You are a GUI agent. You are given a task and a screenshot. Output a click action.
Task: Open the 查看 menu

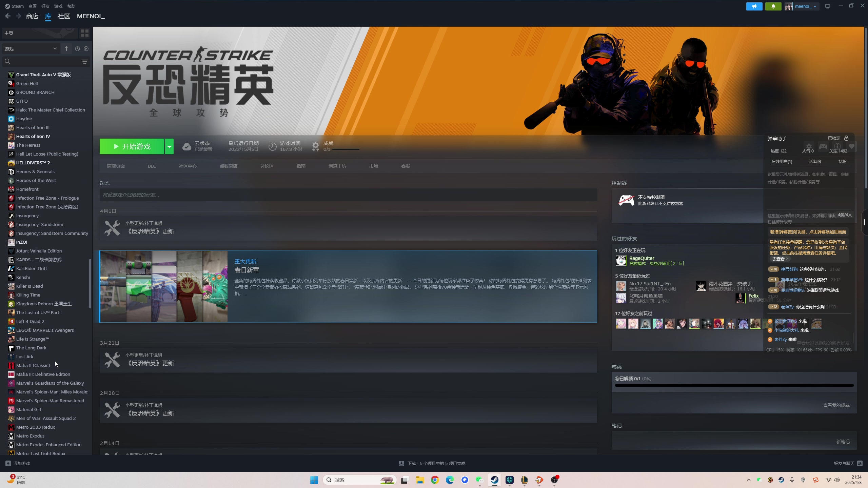pos(33,6)
